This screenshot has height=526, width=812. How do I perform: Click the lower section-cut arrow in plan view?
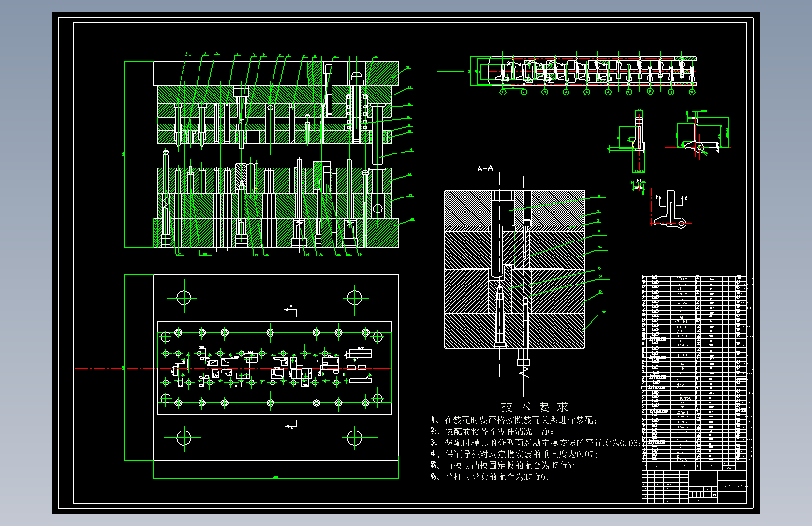(x=290, y=425)
